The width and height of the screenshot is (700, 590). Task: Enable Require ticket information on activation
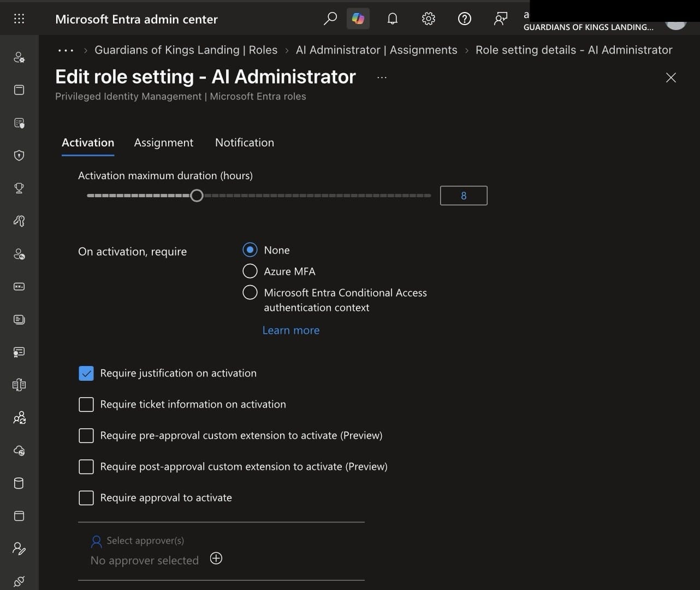pos(86,404)
